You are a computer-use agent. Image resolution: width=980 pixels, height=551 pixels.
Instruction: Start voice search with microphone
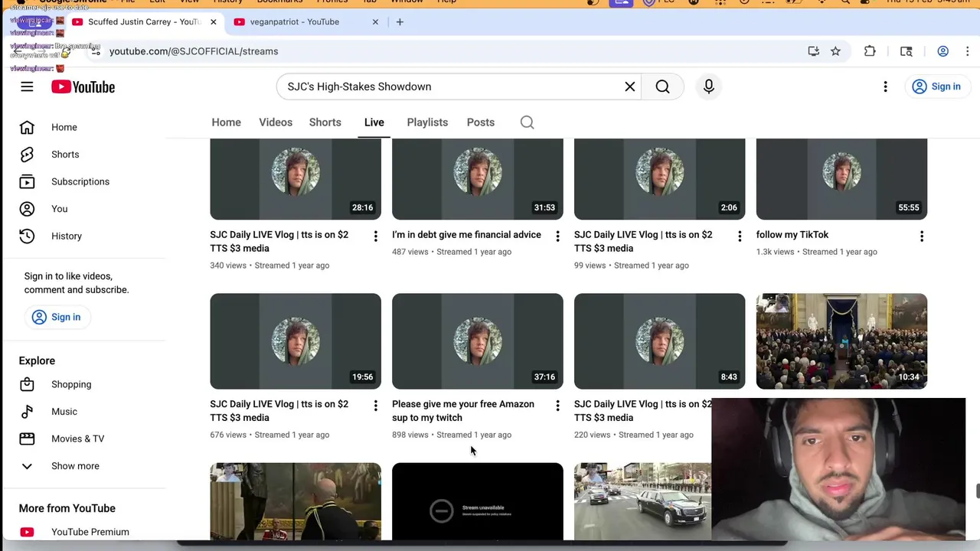pyautogui.click(x=709, y=86)
